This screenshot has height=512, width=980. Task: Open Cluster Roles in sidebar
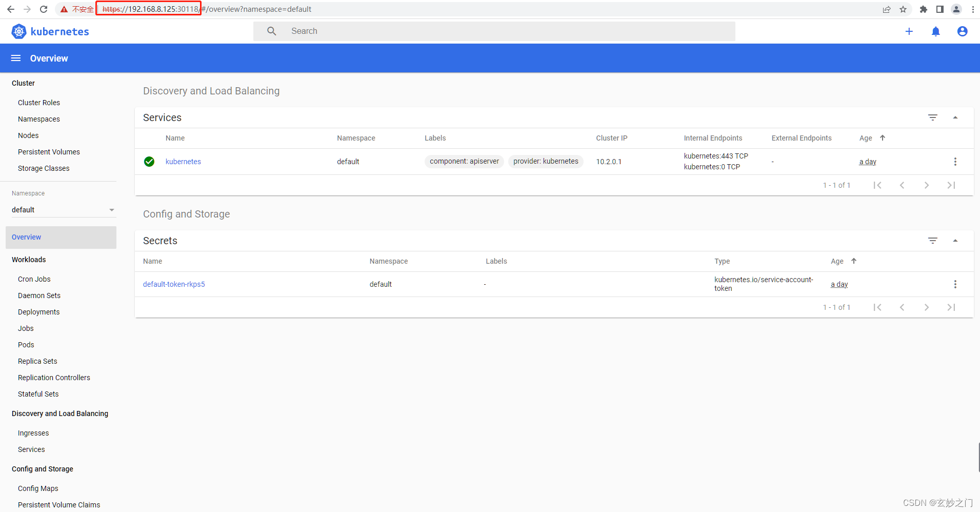coord(39,103)
